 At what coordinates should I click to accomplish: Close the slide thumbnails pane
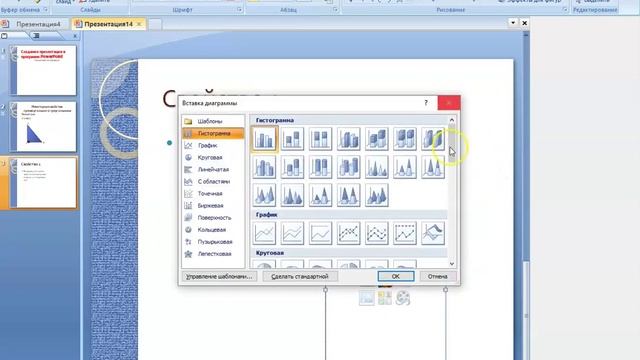[75, 36]
